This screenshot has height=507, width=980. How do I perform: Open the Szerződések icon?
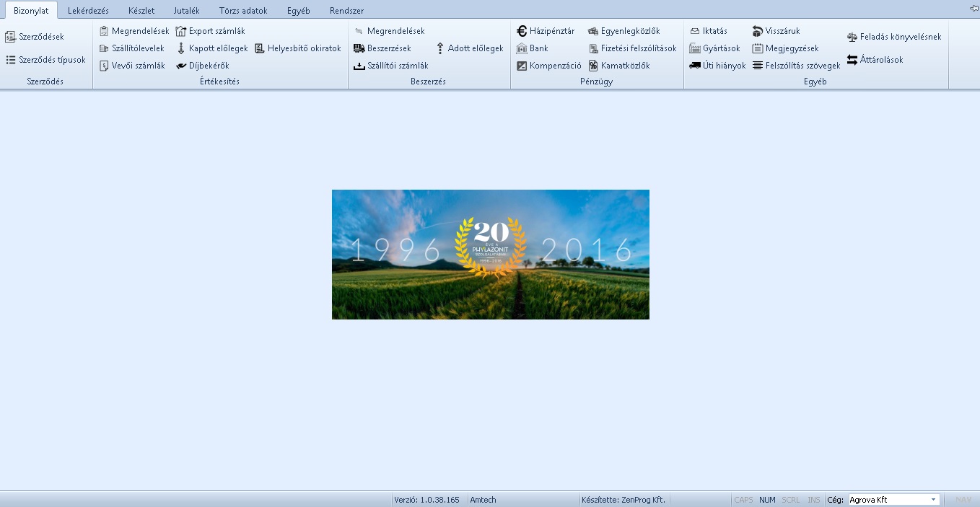click(x=10, y=37)
